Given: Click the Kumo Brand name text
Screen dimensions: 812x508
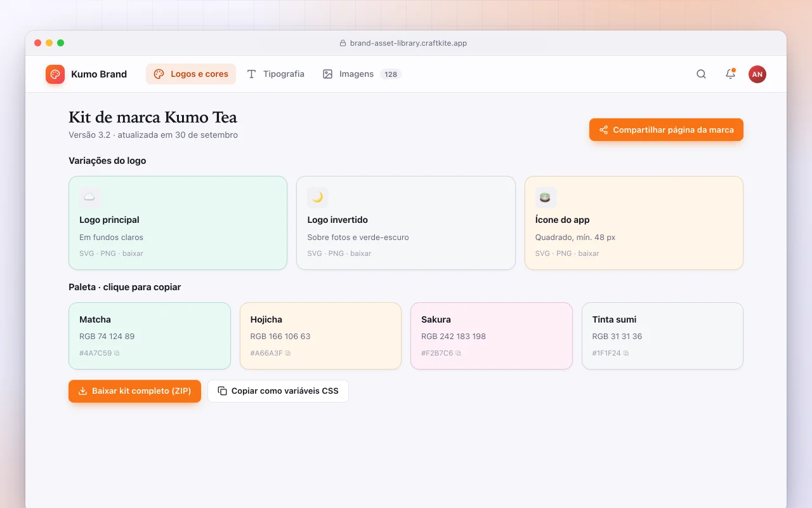Looking at the screenshot, I should click(x=99, y=74).
